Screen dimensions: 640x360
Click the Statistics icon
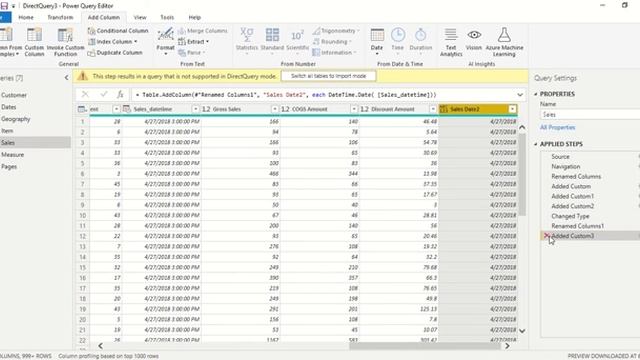tap(247, 41)
